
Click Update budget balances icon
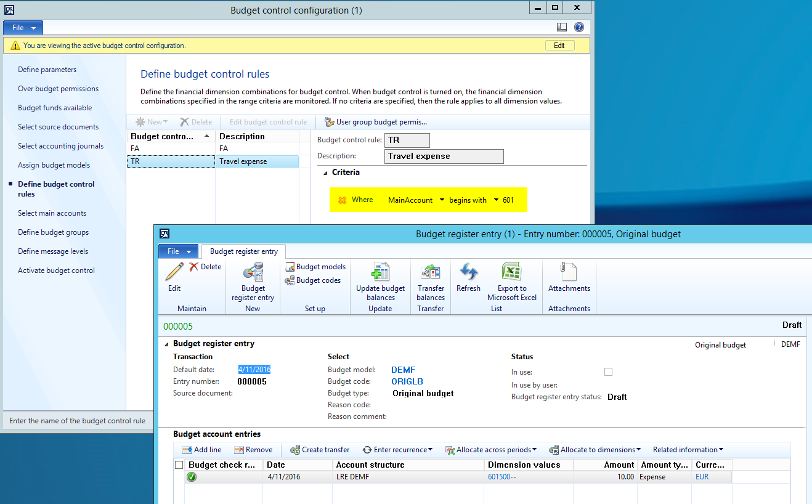[380, 272]
